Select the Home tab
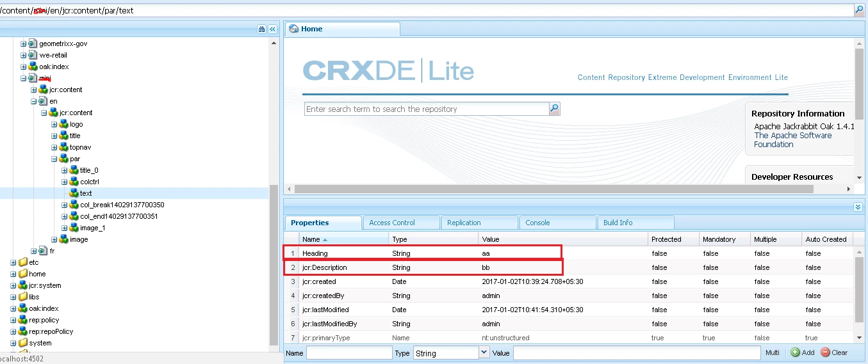Image resolution: width=868 pixels, height=364 pixels. click(x=343, y=29)
